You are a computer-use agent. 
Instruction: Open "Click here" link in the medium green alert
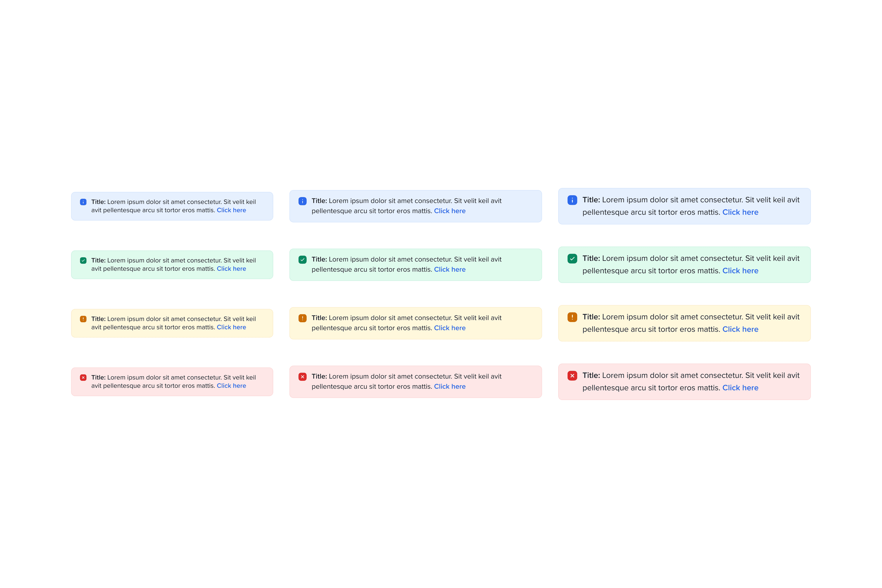point(450,270)
